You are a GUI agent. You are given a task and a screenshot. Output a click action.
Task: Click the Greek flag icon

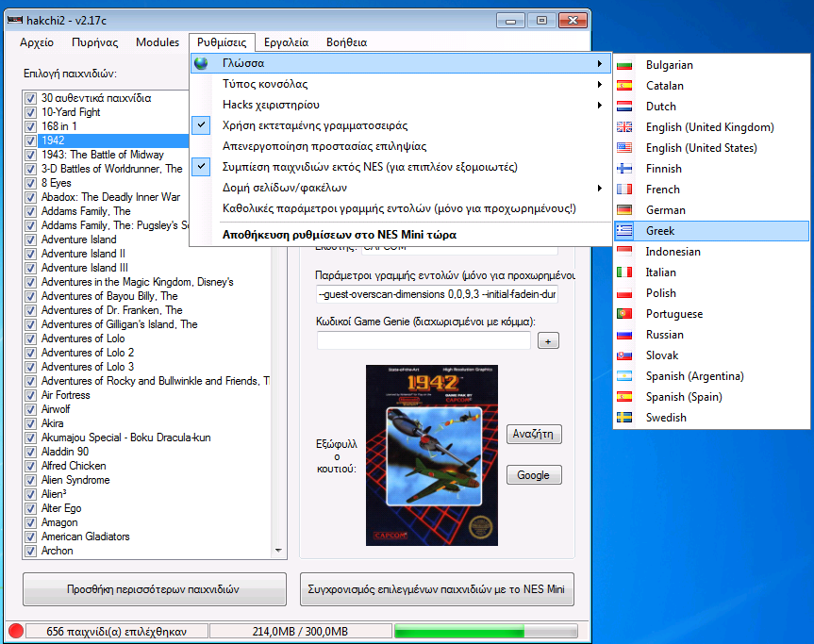pos(624,231)
